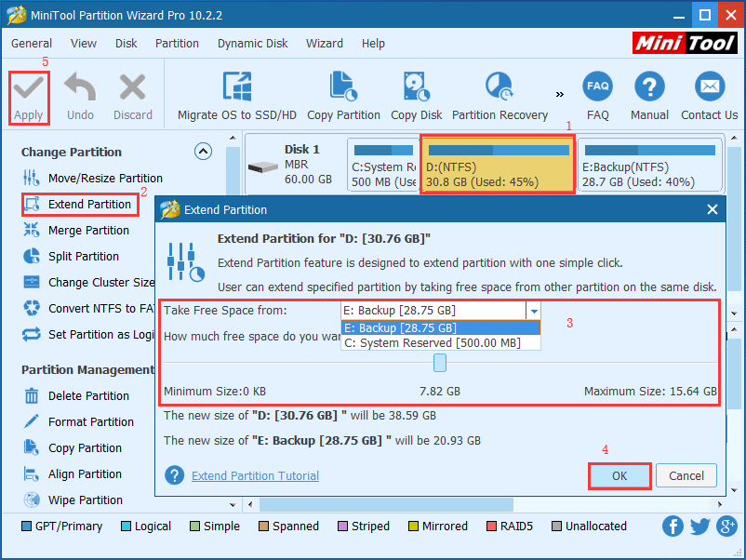Viewport: 746px width, 560px height.
Task: Collapse the Change Partition section
Action: click(203, 152)
